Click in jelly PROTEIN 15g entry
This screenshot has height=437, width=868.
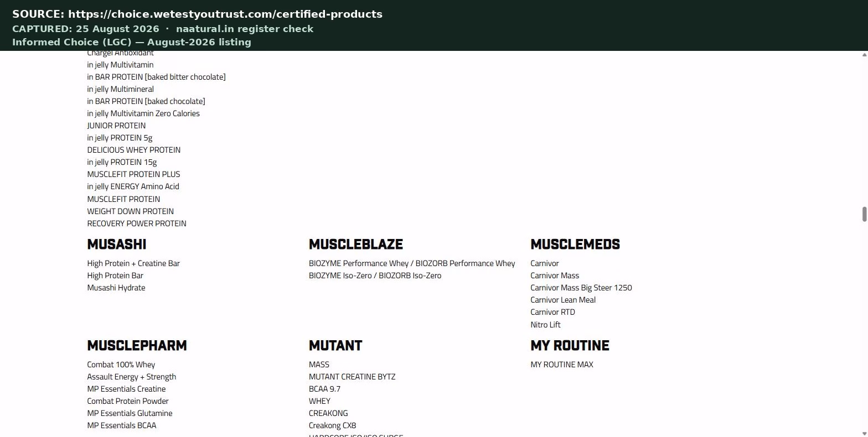click(x=122, y=162)
